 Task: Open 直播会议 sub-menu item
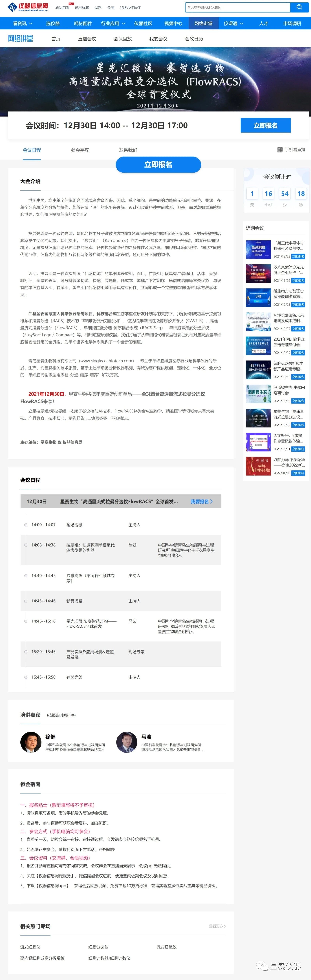(x=87, y=39)
